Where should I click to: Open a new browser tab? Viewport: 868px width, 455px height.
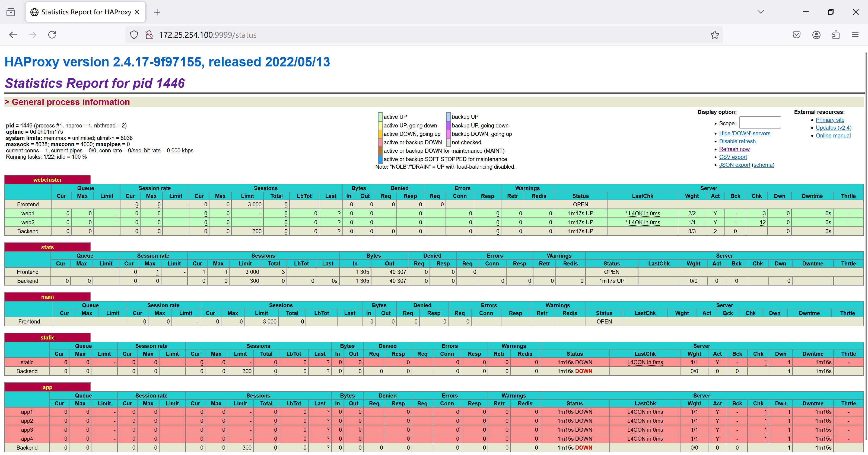[x=157, y=12]
